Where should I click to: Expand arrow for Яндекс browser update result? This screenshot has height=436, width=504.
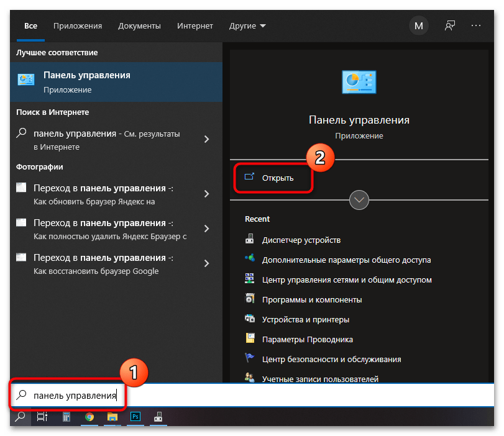click(x=207, y=194)
